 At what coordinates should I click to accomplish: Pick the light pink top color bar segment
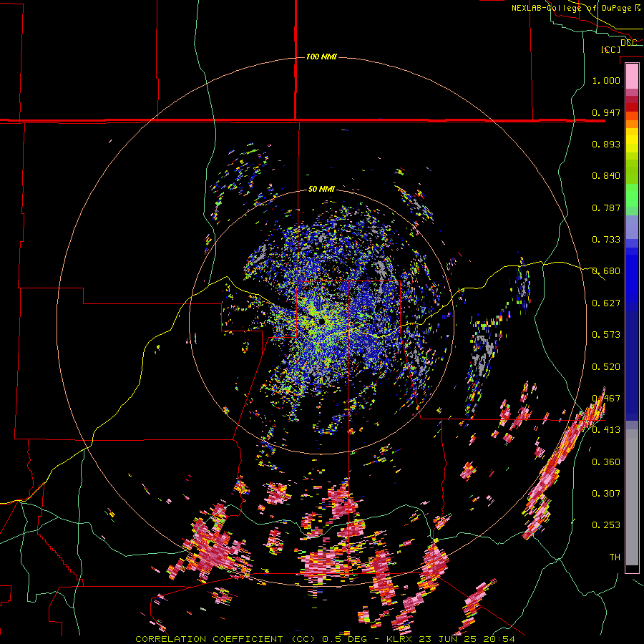click(x=632, y=77)
